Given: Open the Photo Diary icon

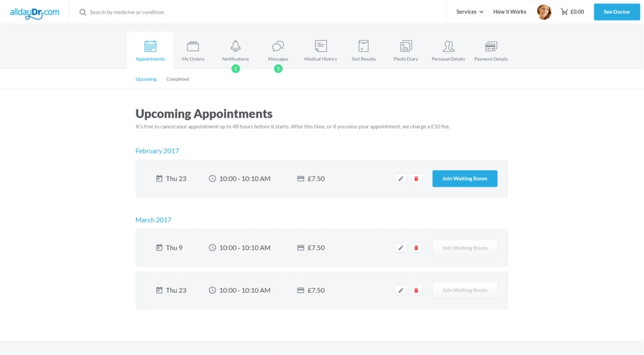Looking at the screenshot, I should coord(406,46).
